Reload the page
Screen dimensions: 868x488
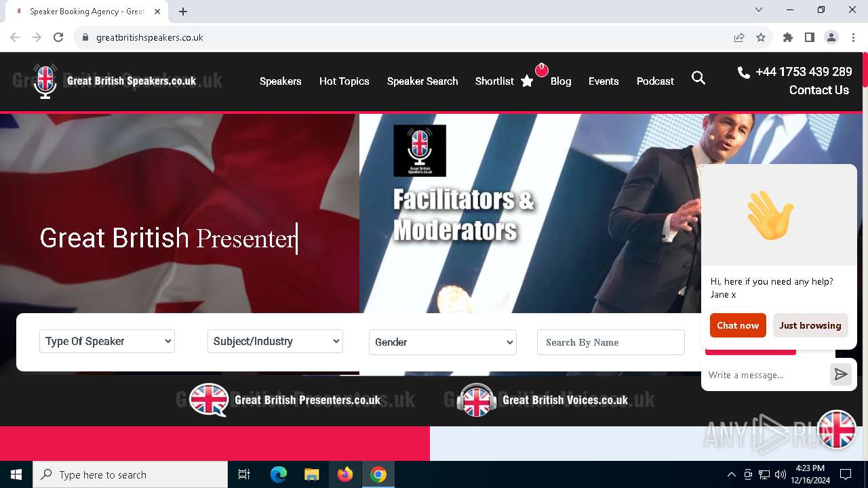(x=58, y=37)
